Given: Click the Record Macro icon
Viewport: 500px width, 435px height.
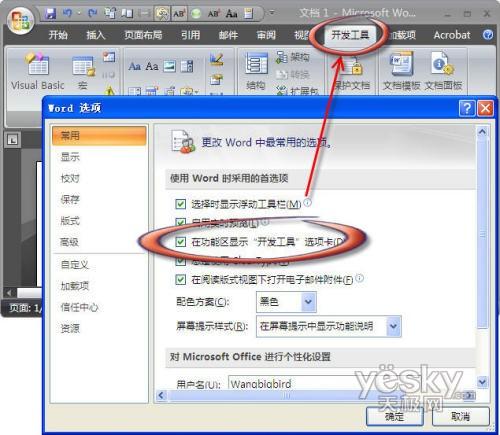Looking at the screenshot, I should 109,57.
